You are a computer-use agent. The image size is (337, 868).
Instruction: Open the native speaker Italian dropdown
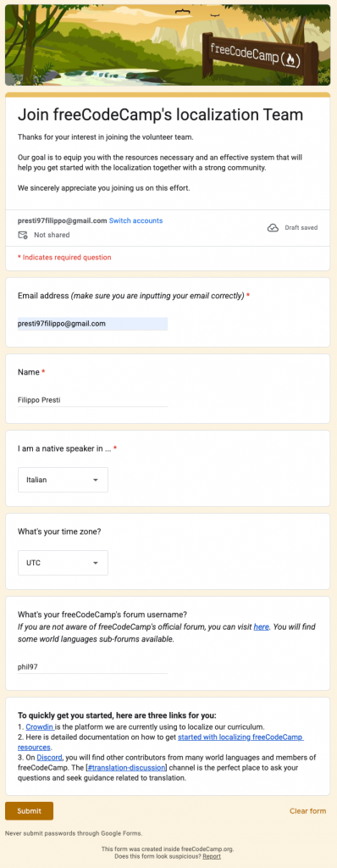point(64,480)
